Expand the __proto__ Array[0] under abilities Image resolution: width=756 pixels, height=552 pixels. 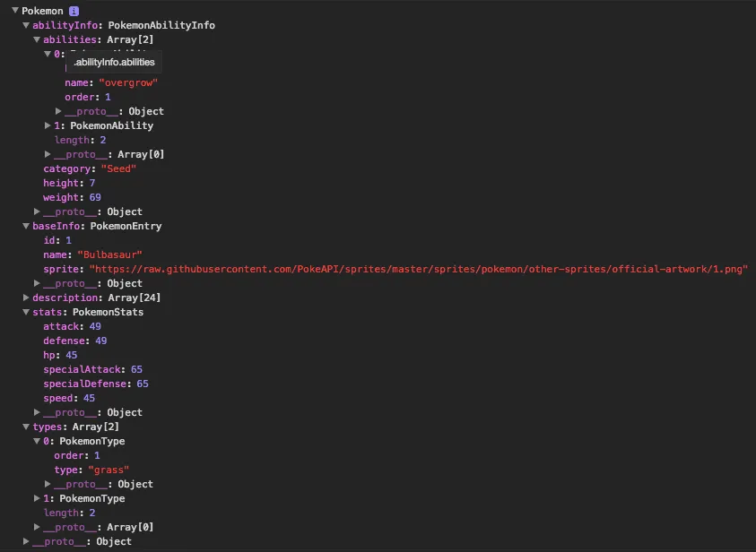pyautogui.click(x=47, y=154)
